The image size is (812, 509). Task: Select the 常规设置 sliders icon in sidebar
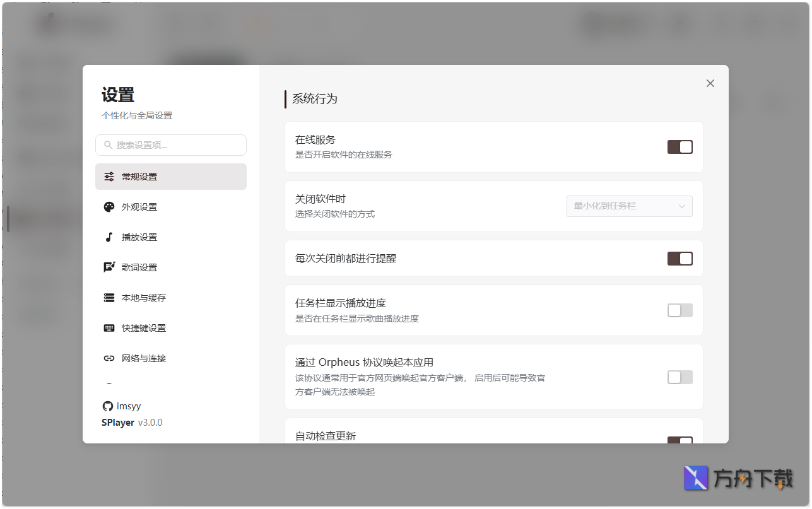coord(109,177)
